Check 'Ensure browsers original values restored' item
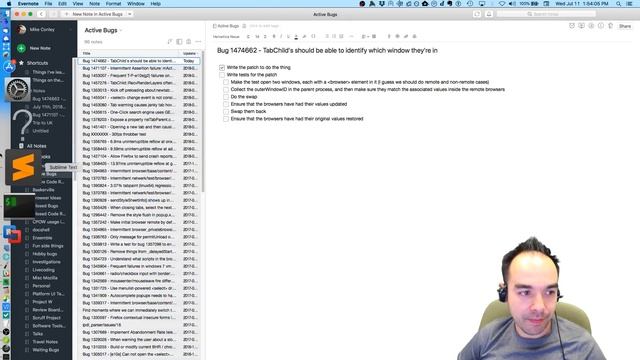The height and width of the screenshot is (360, 640). pos(226,119)
